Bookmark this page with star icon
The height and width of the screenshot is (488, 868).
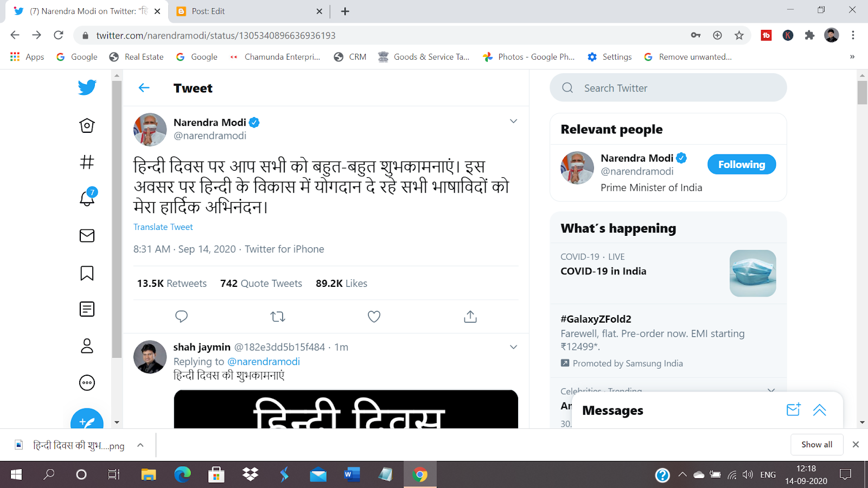(739, 35)
